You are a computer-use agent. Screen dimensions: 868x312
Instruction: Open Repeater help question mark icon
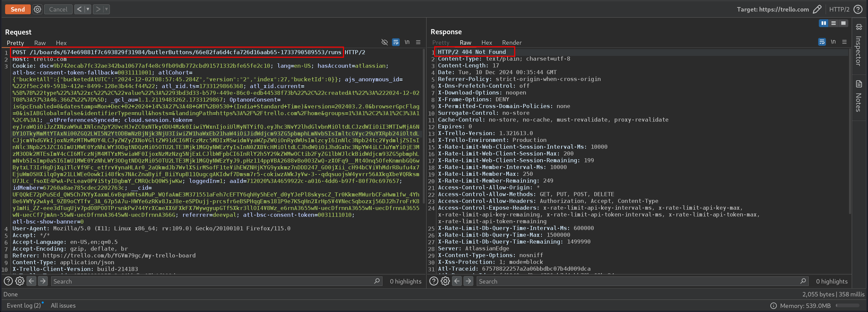click(x=858, y=9)
